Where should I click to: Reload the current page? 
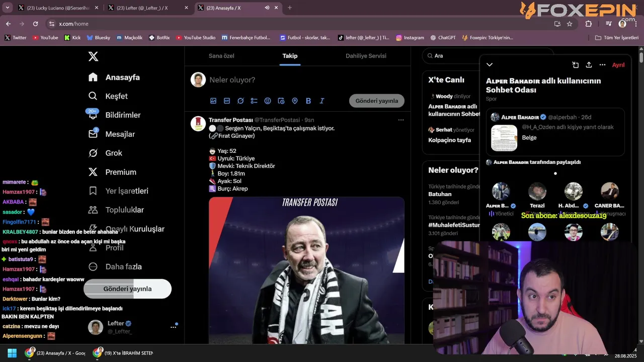click(x=35, y=24)
